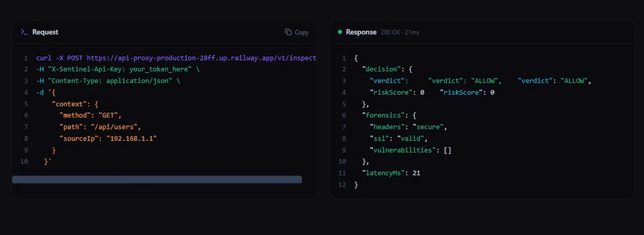Click the "latencyMs": 21 line

[391, 173]
